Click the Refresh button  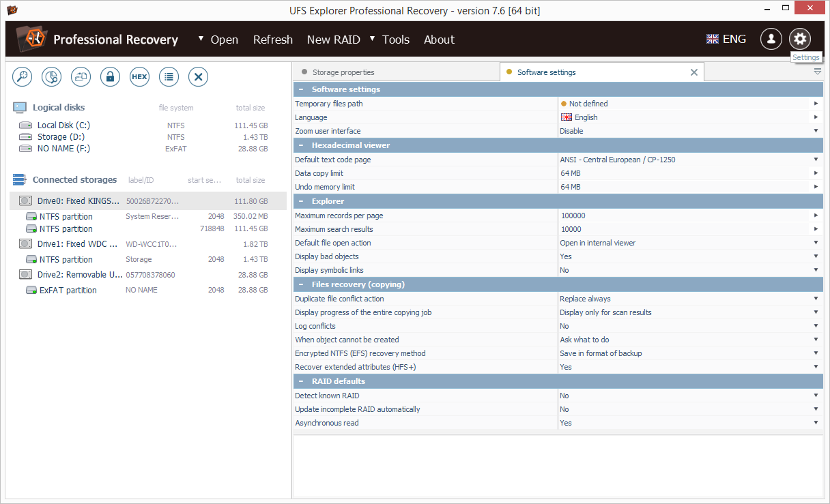click(272, 40)
